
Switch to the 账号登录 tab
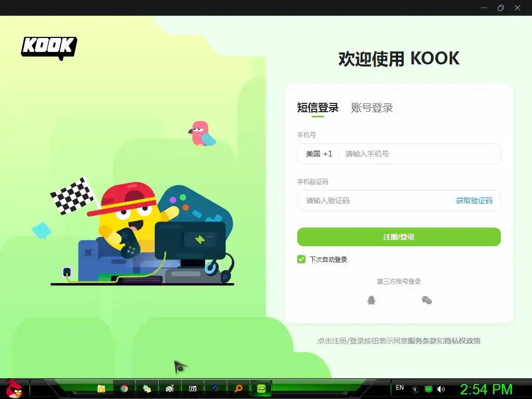click(x=372, y=108)
